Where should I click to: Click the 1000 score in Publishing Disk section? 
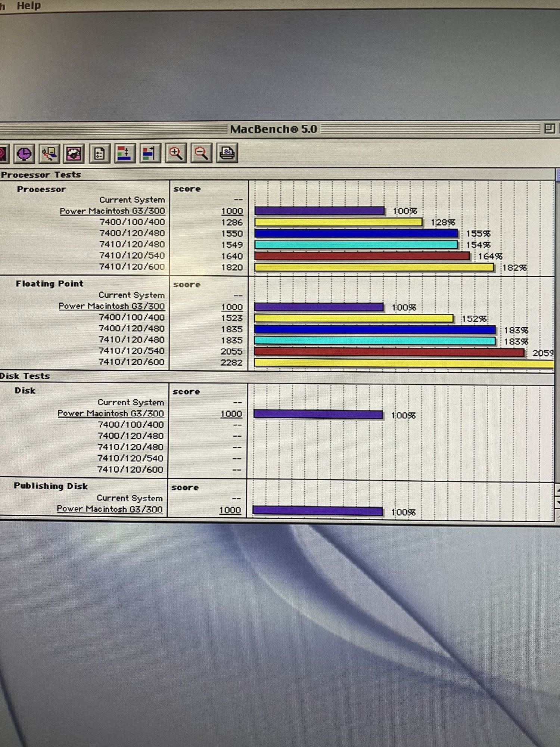pyautogui.click(x=230, y=510)
